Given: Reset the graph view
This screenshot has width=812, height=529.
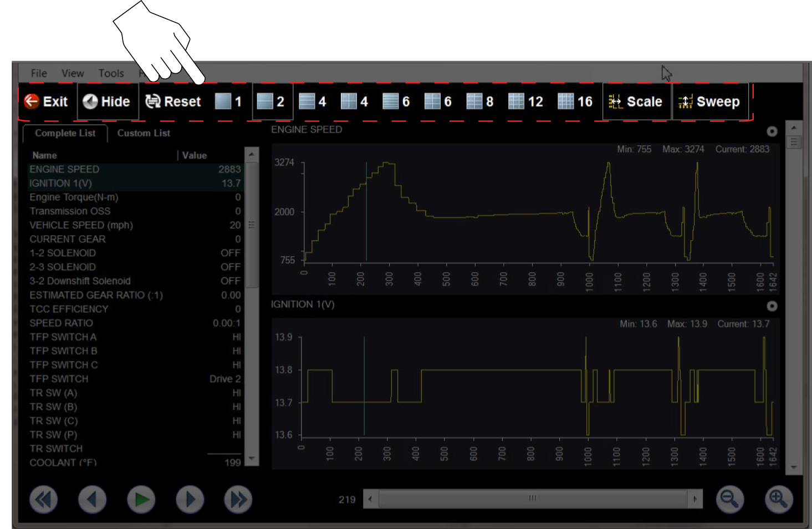Looking at the screenshot, I should 173,101.
